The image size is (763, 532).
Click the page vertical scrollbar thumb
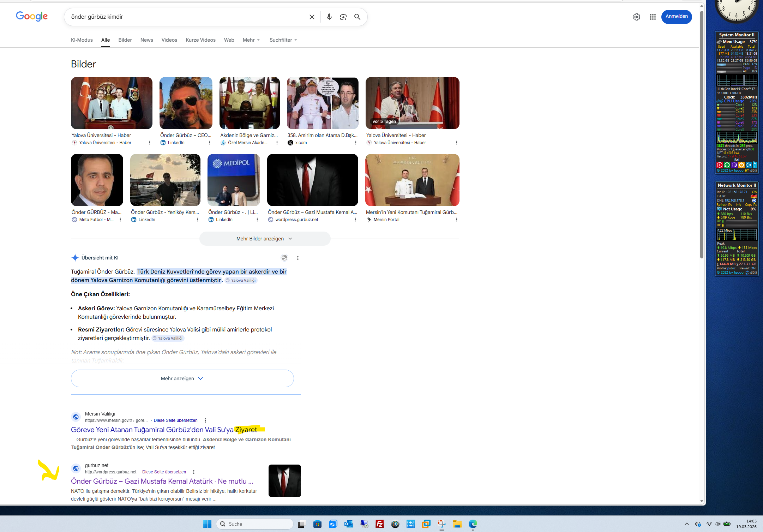[702, 134]
